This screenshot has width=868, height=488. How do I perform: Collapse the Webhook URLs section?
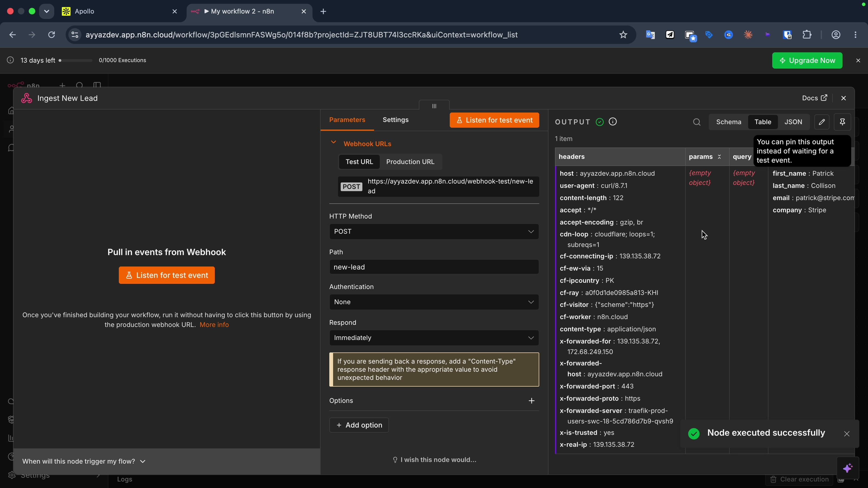(333, 142)
